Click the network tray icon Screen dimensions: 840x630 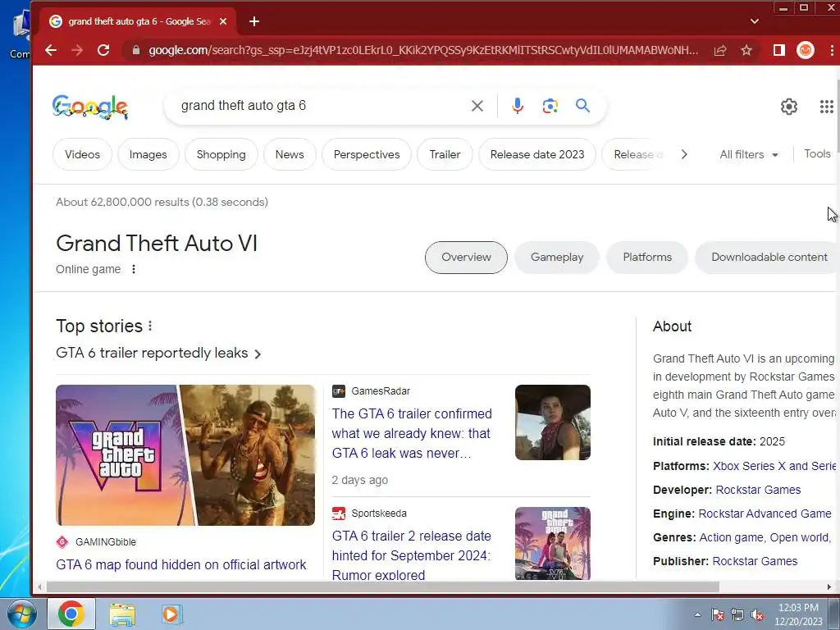pos(737,615)
